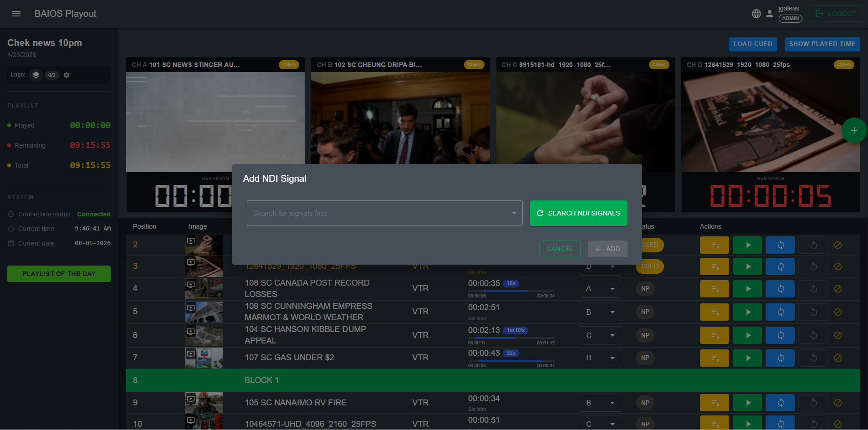Play 105 SC Nanaimo RV Fire

747,403
